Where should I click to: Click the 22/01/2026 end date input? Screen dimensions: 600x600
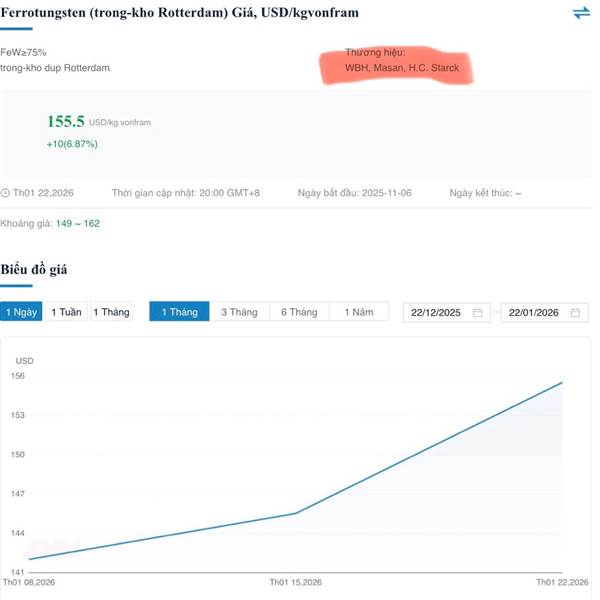(x=537, y=313)
